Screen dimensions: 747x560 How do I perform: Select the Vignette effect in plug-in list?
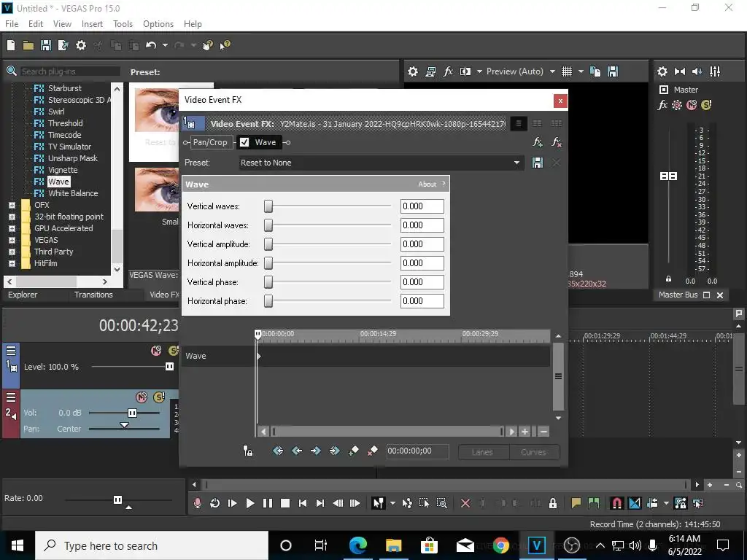pos(63,170)
